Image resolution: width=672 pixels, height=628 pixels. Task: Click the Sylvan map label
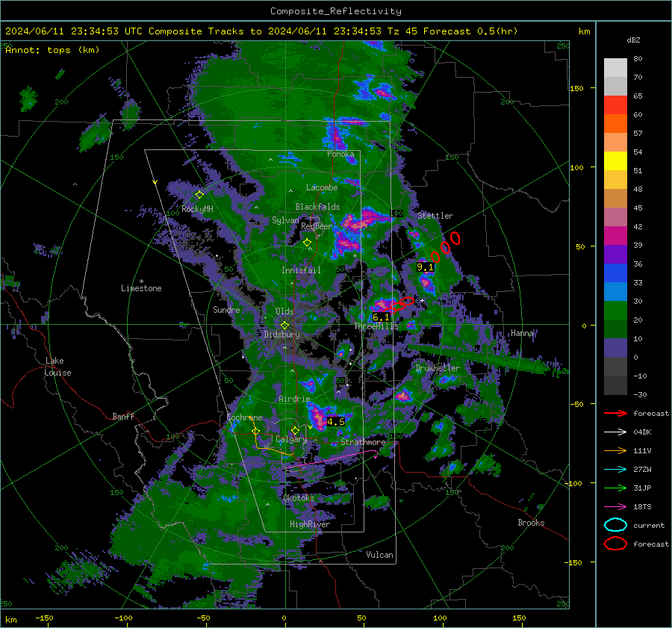point(285,220)
